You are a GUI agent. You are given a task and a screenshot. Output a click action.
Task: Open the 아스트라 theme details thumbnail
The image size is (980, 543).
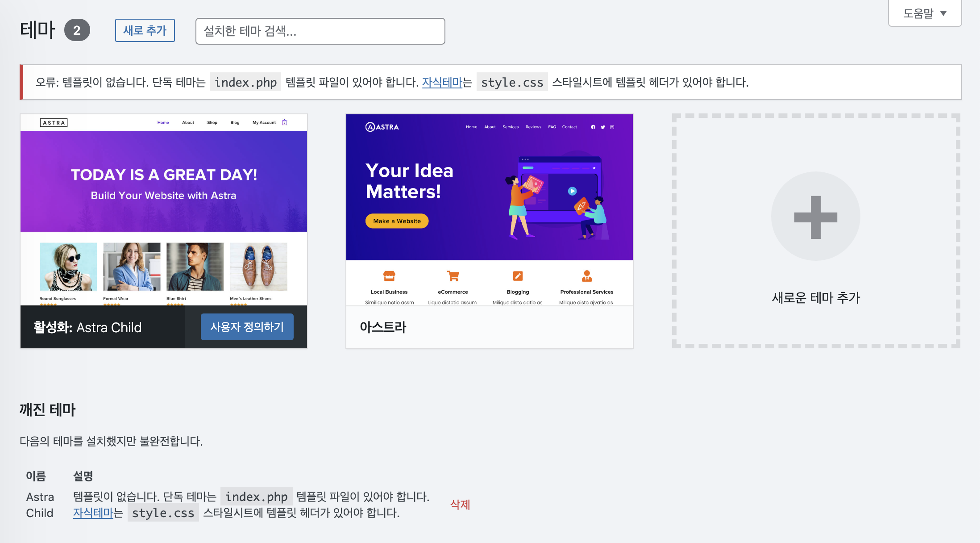pyautogui.click(x=490, y=210)
